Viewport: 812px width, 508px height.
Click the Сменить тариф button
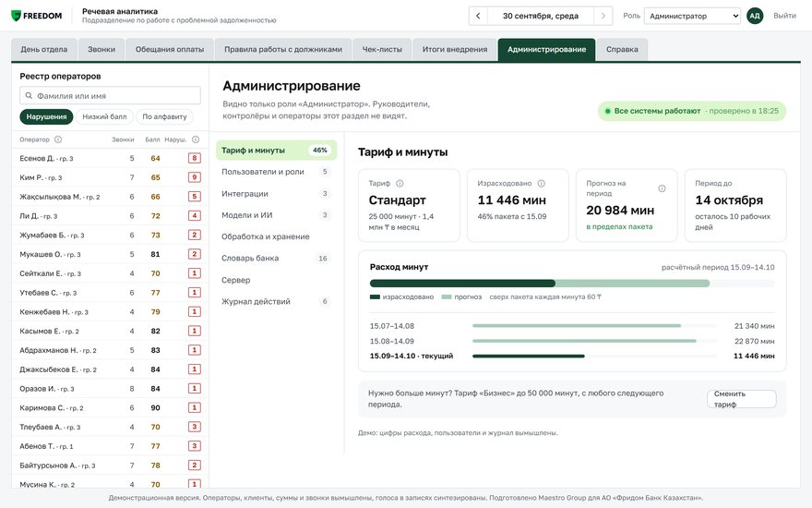tap(742, 399)
